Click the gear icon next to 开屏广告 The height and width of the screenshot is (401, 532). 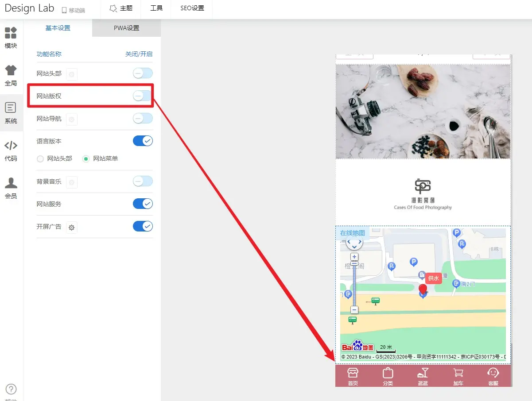tap(71, 227)
